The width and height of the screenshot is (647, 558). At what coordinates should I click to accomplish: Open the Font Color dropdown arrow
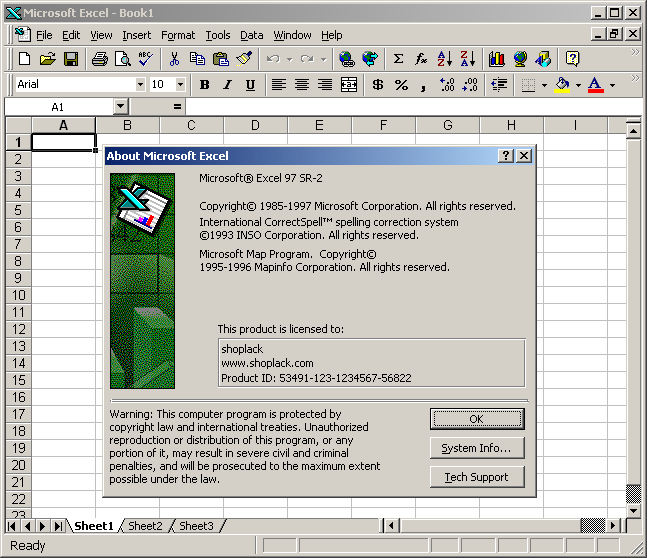pos(612,85)
